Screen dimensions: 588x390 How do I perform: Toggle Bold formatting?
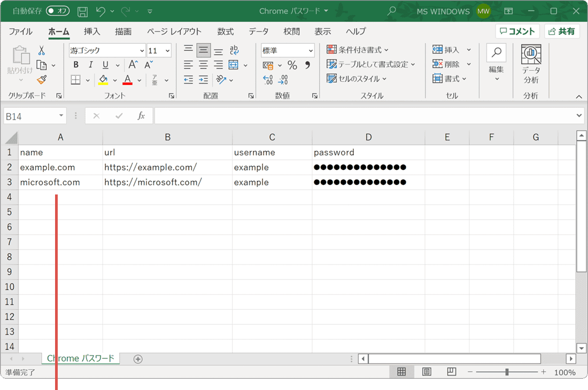pyautogui.click(x=76, y=65)
